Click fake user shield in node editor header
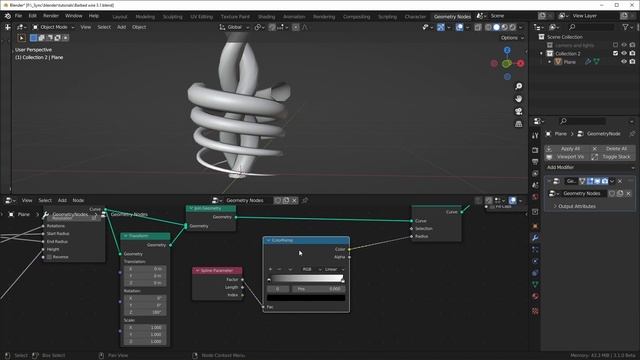The width and height of the screenshot is (640, 360). point(278,200)
